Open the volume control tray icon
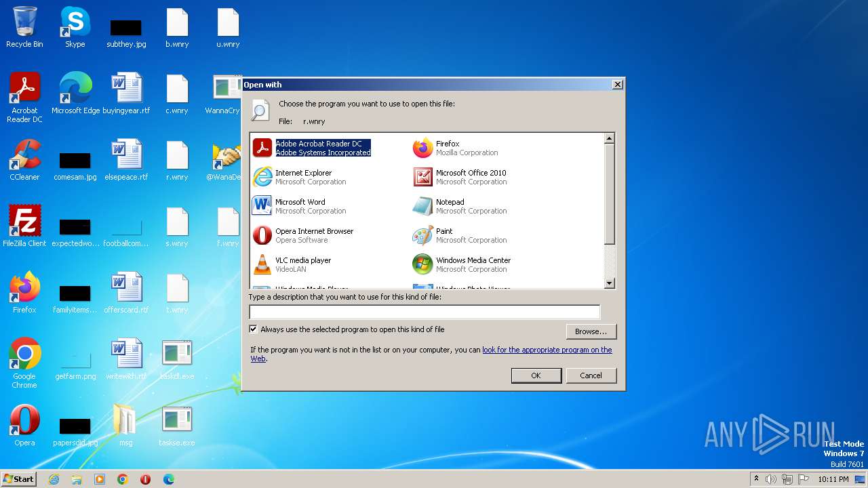The image size is (868, 488). pos(771,479)
